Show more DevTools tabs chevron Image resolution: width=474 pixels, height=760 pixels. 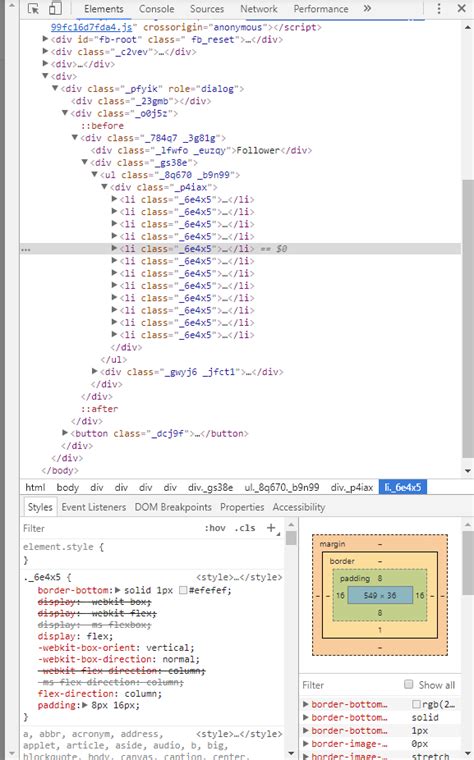click(x=367, y=8)
